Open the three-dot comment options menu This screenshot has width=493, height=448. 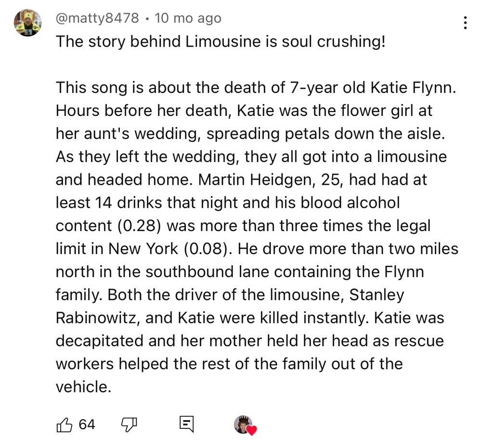[465, 24]
